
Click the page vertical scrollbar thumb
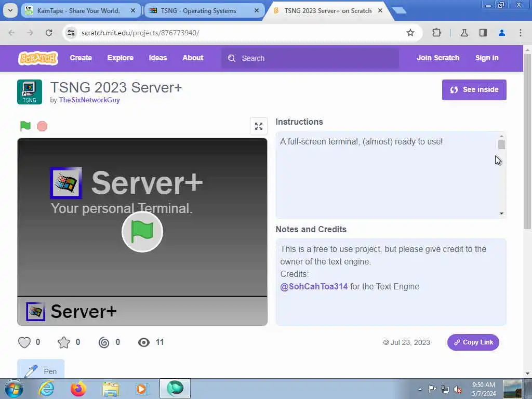point(527,141)
